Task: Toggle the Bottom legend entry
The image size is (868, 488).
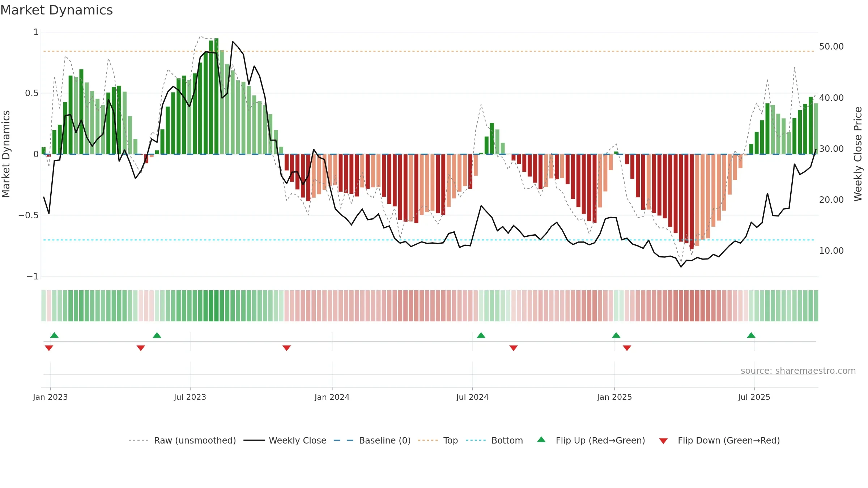Action: click(x=494, y=440)
